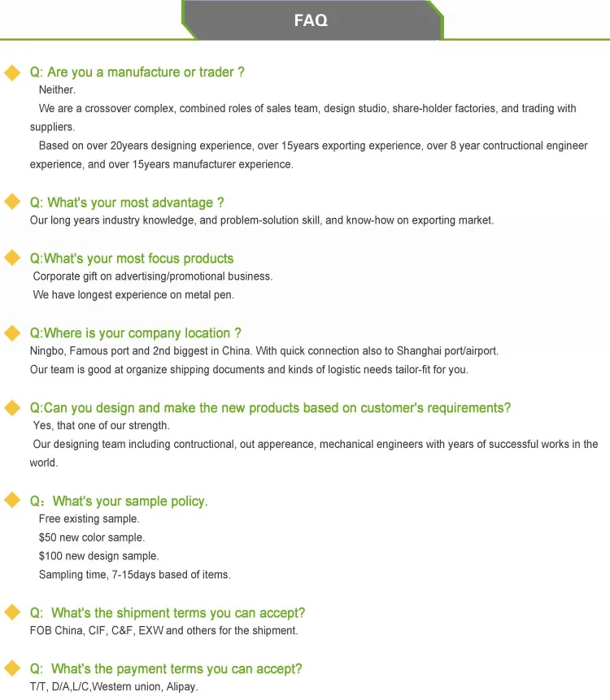Image resolution: width=610 pixels, height=700 pixels.
Task: Click diamond bullet beside customer's requirements question
Action: 12,407
